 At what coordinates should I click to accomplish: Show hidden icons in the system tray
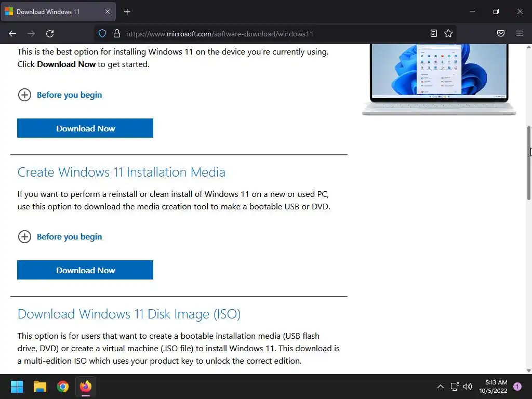click(x=441, y=387)
